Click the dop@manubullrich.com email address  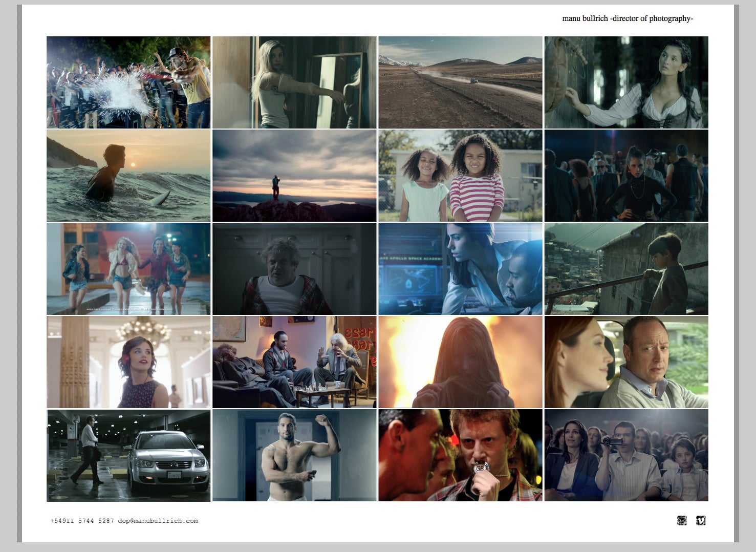pyautogui.click(x=158, y=521)
